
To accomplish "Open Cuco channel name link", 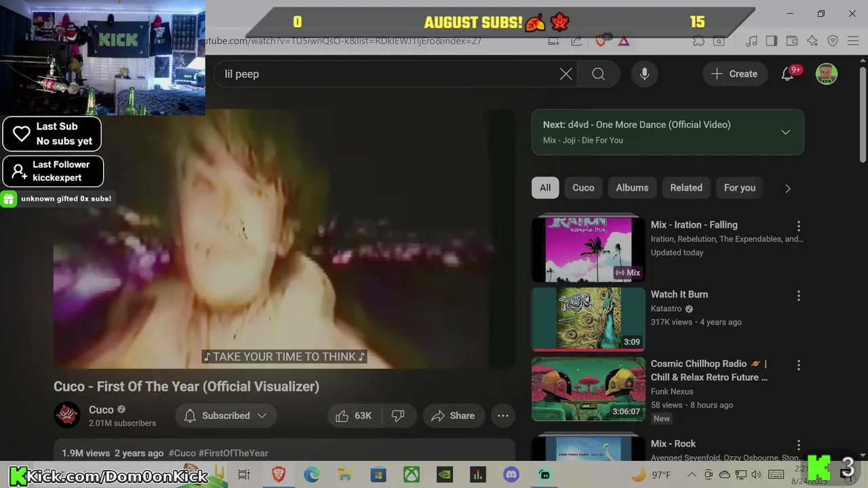I will pyautogui.click(x=101, y=409).
